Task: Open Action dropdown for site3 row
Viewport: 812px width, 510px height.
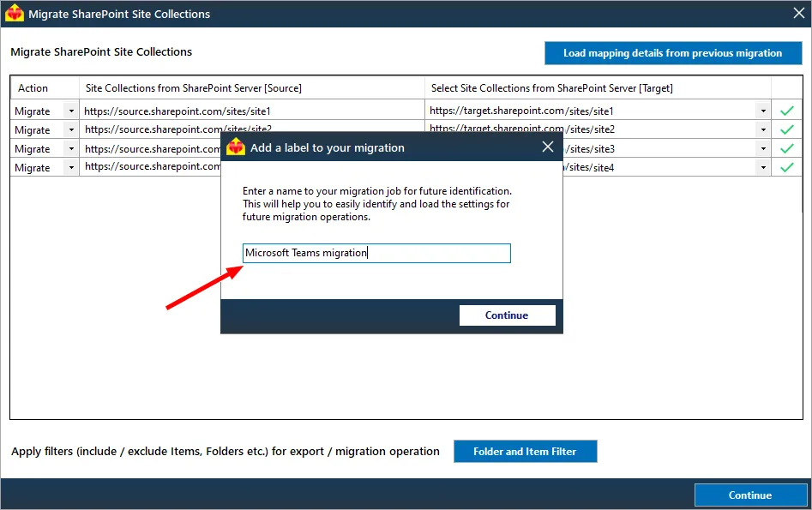Action: point(71,148)
